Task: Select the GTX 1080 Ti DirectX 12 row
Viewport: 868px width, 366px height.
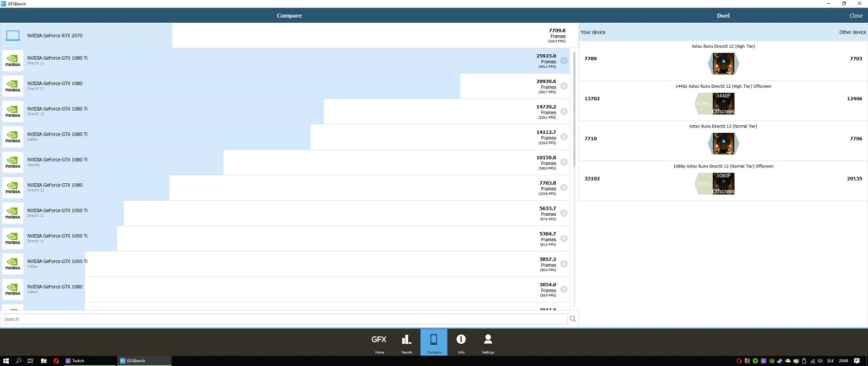Action: [285, 112]
